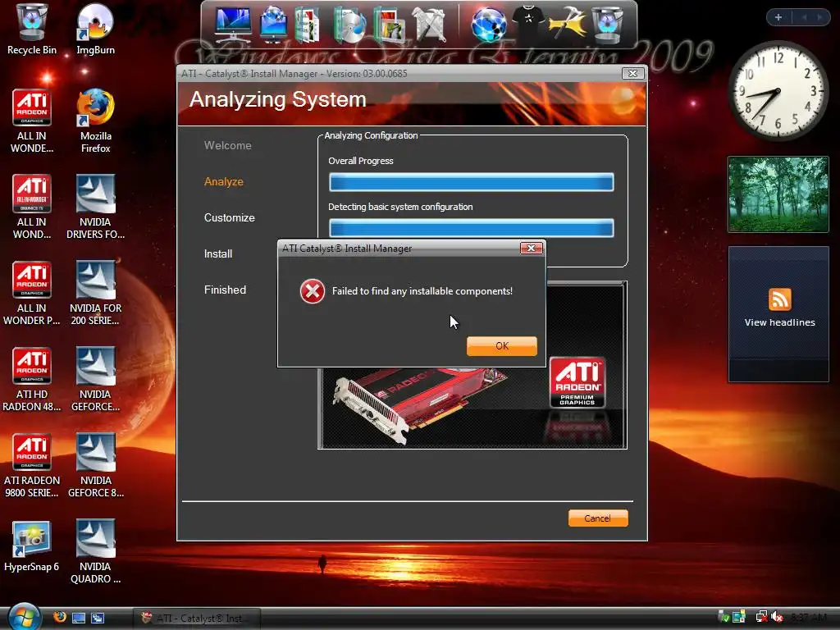The image size is (840, 630).
Task: Click the wrench and hammer dock icon
Action: click(430, 25)
